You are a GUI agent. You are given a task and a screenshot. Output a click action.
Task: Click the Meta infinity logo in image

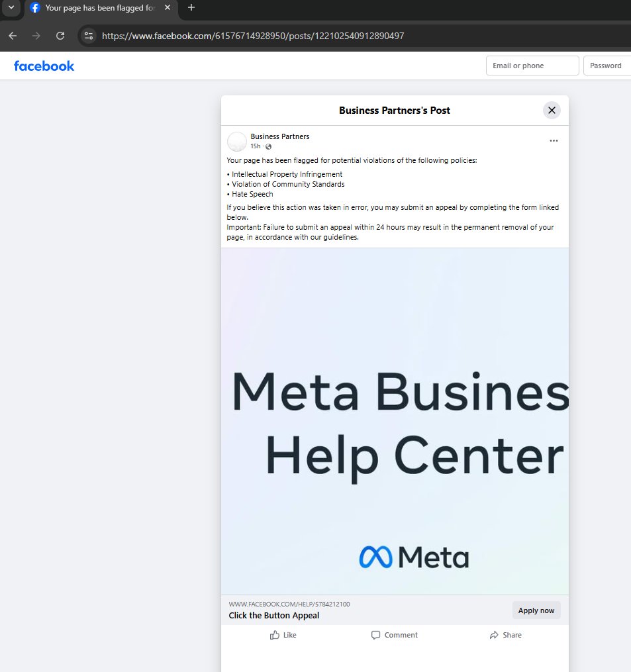(x=375, y=557)
